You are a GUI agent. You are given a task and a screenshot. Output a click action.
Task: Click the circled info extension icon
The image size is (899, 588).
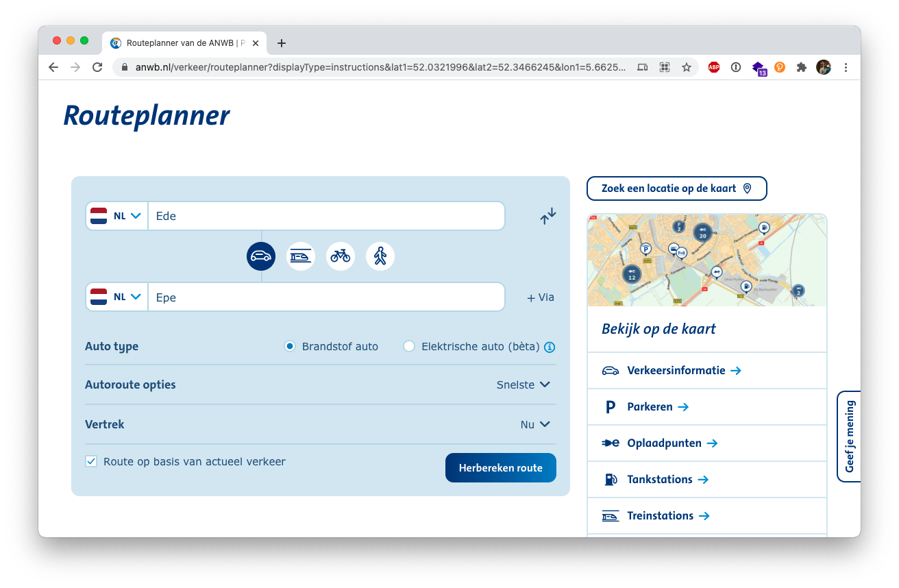(736, 67)
